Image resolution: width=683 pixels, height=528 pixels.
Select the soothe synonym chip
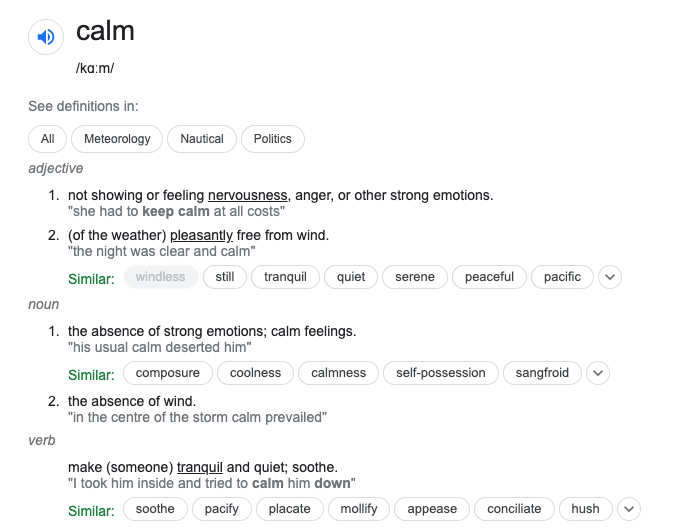pyautogui.click(x=155, y=509)
